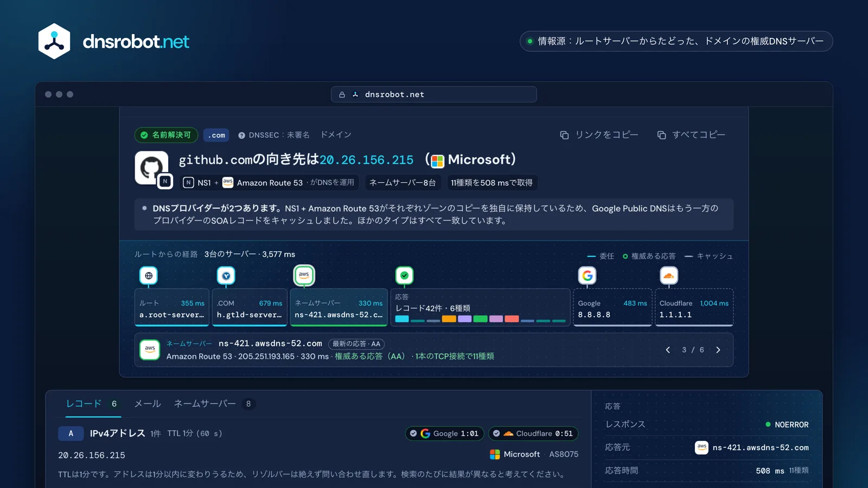Click the キャッシュ legend entry
The image size is (868, 488).
point(709,256)
